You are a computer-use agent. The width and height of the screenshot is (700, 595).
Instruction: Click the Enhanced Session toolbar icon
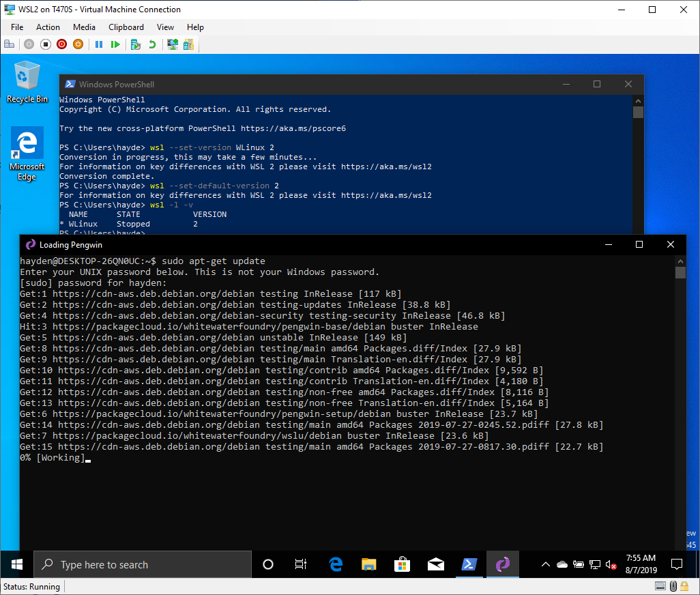(x=173, y=44)
